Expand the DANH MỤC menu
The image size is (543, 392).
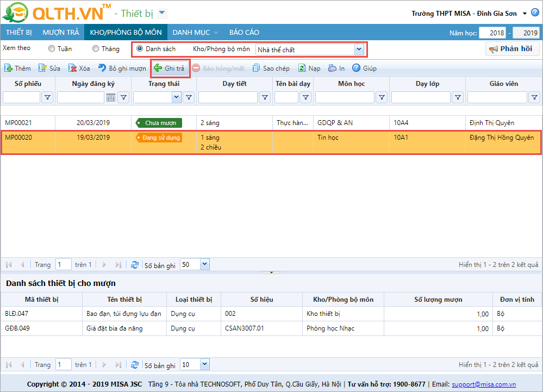[195, 32]
